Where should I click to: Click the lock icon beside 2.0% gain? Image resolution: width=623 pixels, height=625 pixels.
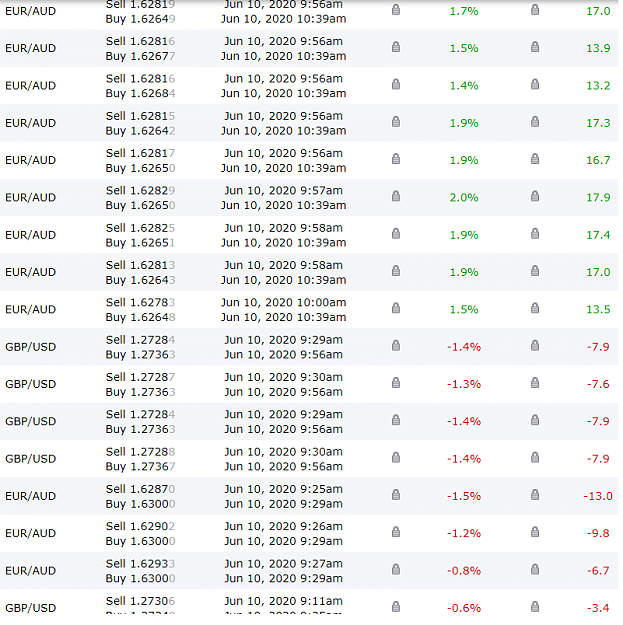(396, 196)
